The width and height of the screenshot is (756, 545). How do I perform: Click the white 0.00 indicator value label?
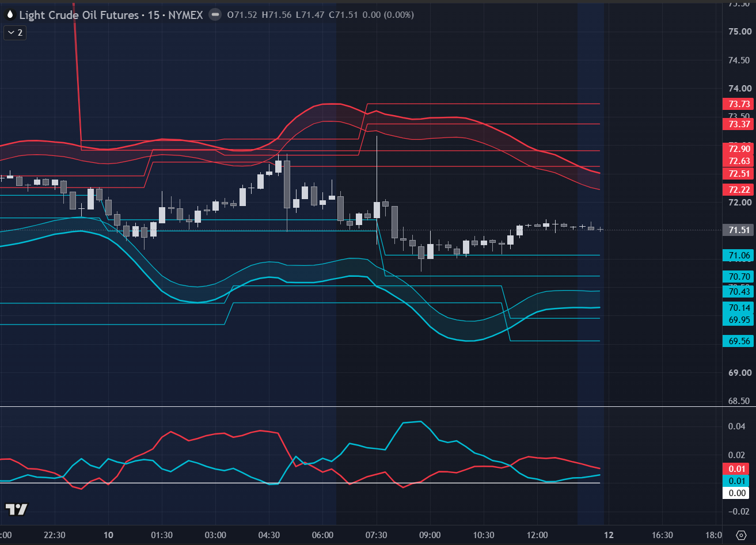(x=736, y=493)
